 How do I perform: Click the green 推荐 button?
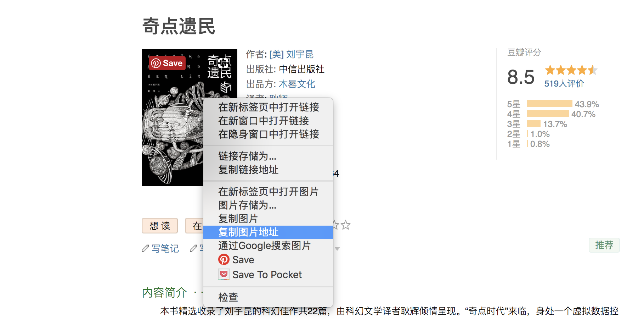coord(604,245)
